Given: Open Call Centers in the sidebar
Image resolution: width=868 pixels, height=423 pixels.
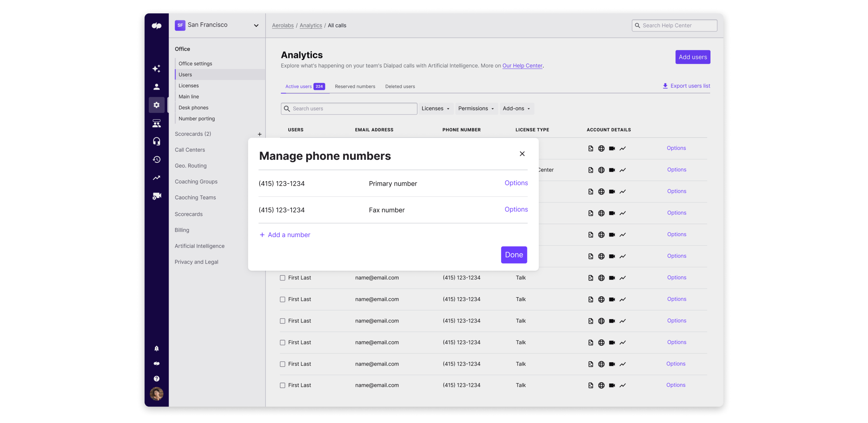Looking at the screenshot, I should (x=189, y=150).
